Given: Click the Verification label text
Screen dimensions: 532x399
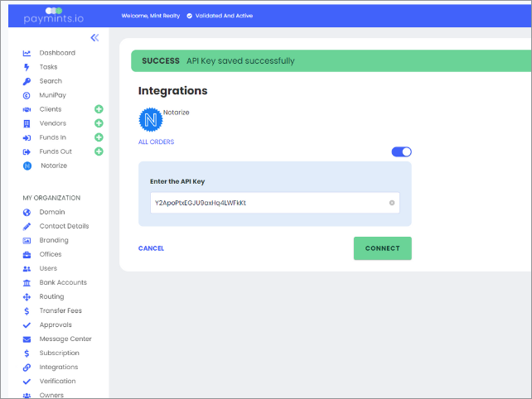Looking at the screenshot, I should [58, 381].
